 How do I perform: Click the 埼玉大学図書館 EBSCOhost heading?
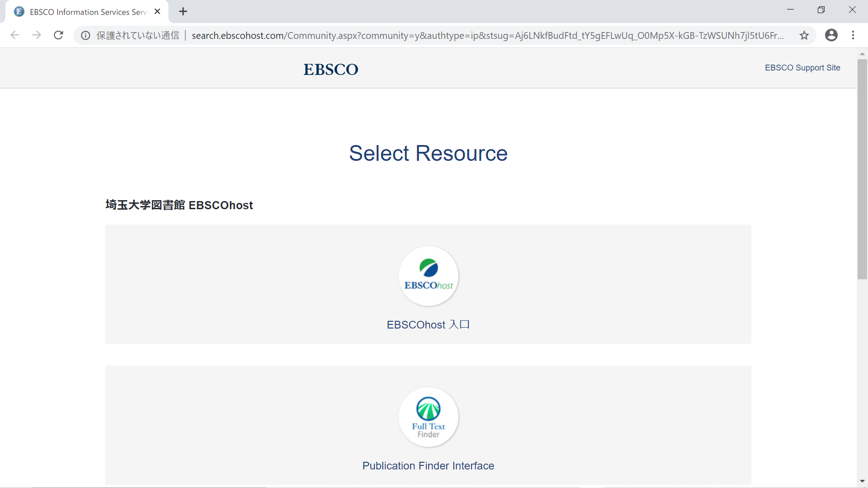point(179,205)
